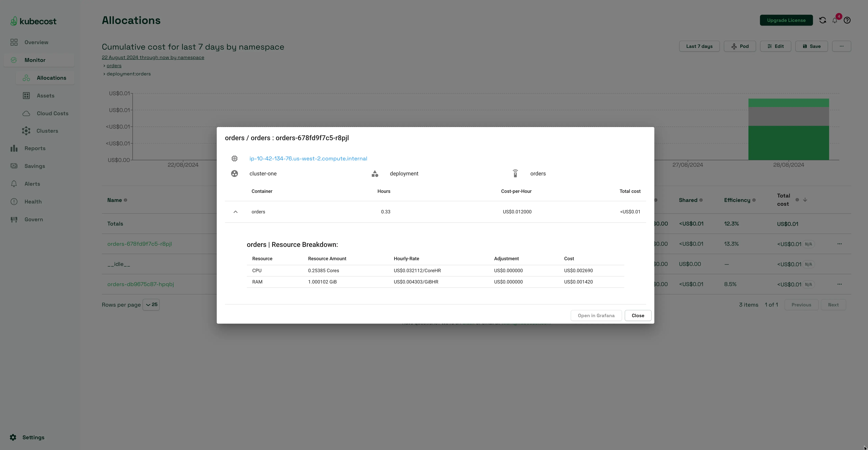Viewport: 868px width, 450px height.
Task: Click the Upgrade License button
Action: click(786, 20)
